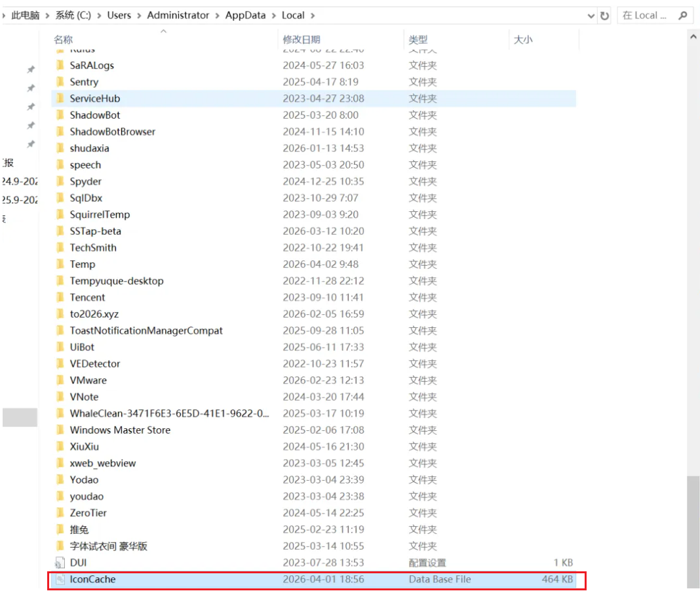The width and height of the screenshot is (700, 591).
Task: Click Administrator in the breadcrumb path
Action: 178,15
